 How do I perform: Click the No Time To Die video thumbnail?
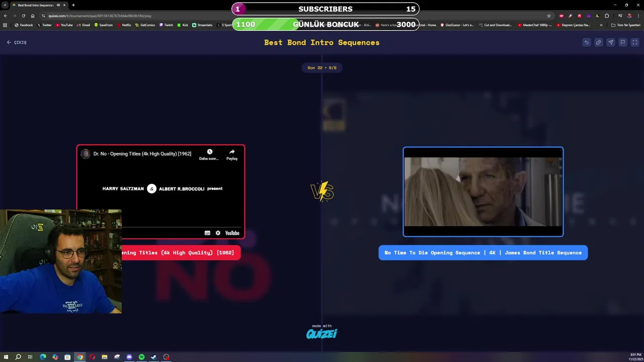483,192
